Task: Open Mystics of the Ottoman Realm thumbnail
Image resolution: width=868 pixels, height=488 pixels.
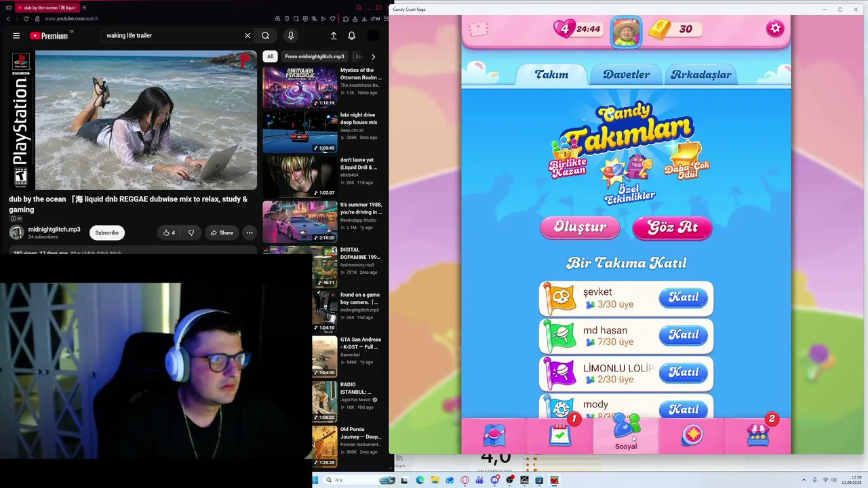Action: pyautogui.click(x=300, y=87)
